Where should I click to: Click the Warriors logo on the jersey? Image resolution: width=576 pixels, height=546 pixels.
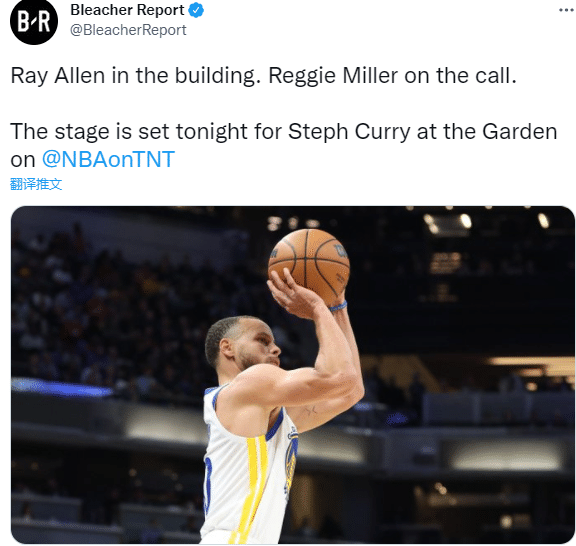pyautogui.click(x=292, y=461)
